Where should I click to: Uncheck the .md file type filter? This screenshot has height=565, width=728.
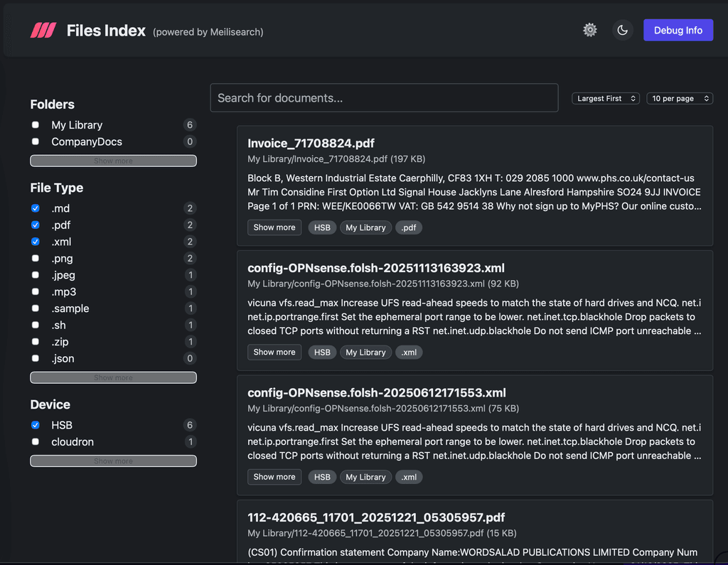[35, 208]
